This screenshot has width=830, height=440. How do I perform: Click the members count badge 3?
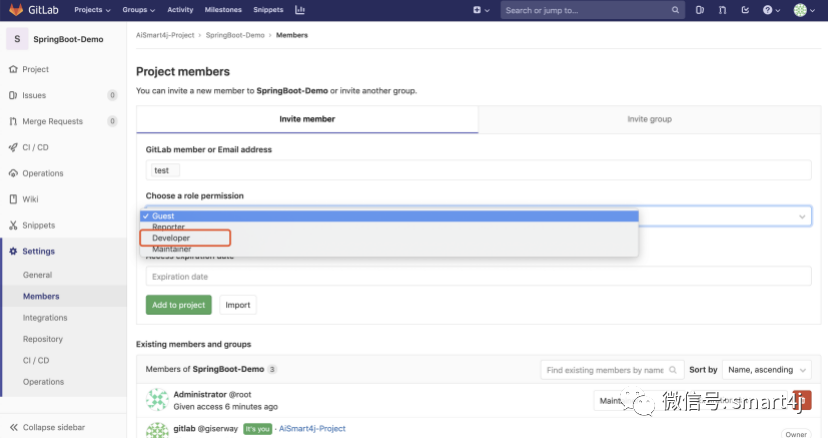click(x=272, y=370)
